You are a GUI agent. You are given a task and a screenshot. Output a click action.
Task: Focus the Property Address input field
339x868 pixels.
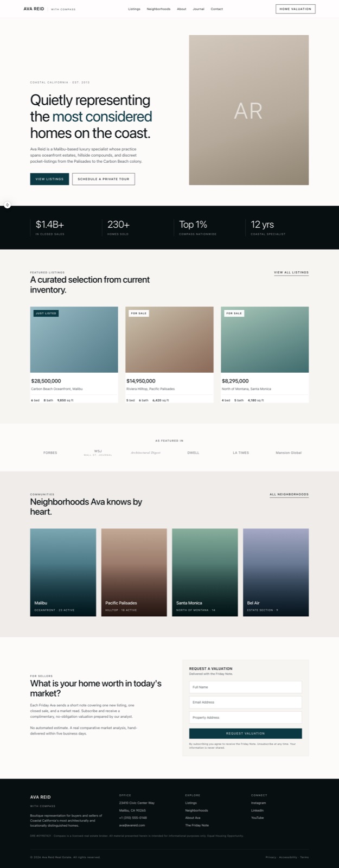tap(245, 717)
